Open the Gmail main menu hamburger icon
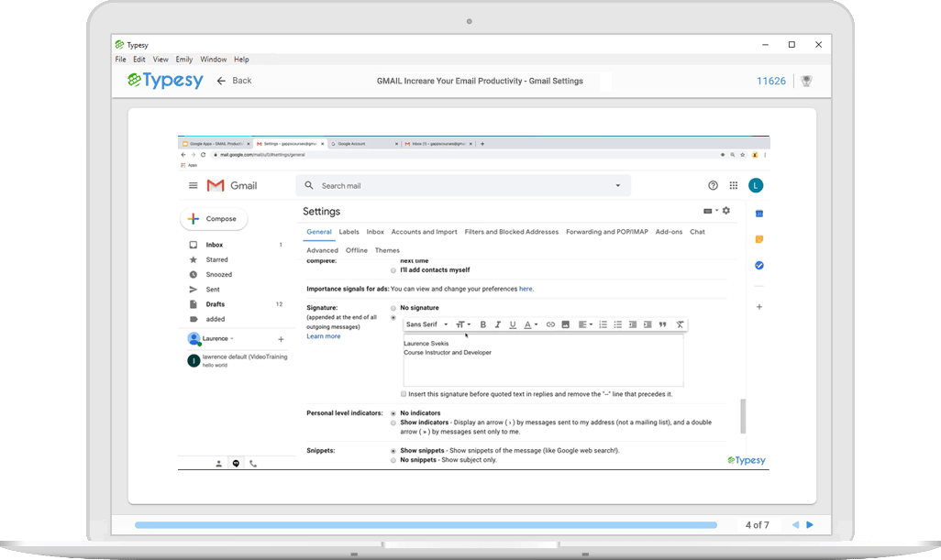Viewport: 941px width, 560px height. [x=194, y=186]
